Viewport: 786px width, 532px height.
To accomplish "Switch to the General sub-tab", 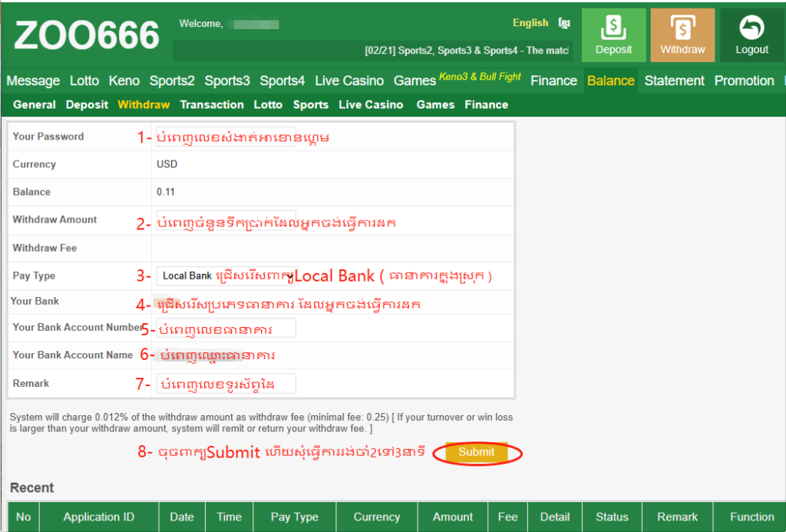I will (35, 104).
